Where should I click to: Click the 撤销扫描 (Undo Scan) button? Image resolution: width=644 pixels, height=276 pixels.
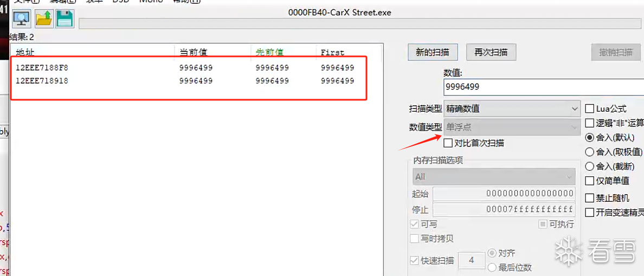click(x=616, y=52)
